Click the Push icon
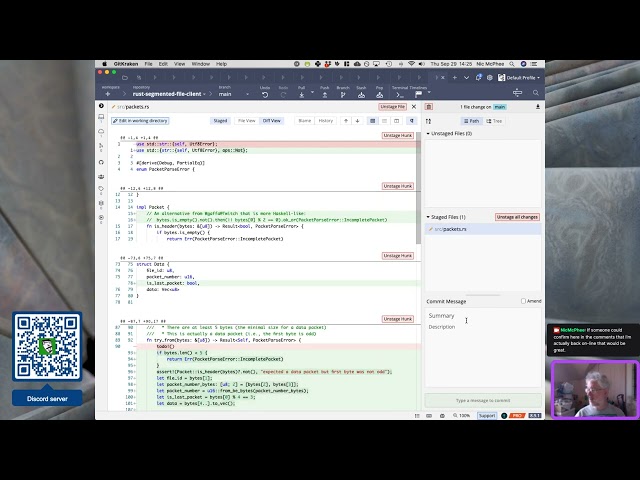Screen dimensions: 640x480 325,95
